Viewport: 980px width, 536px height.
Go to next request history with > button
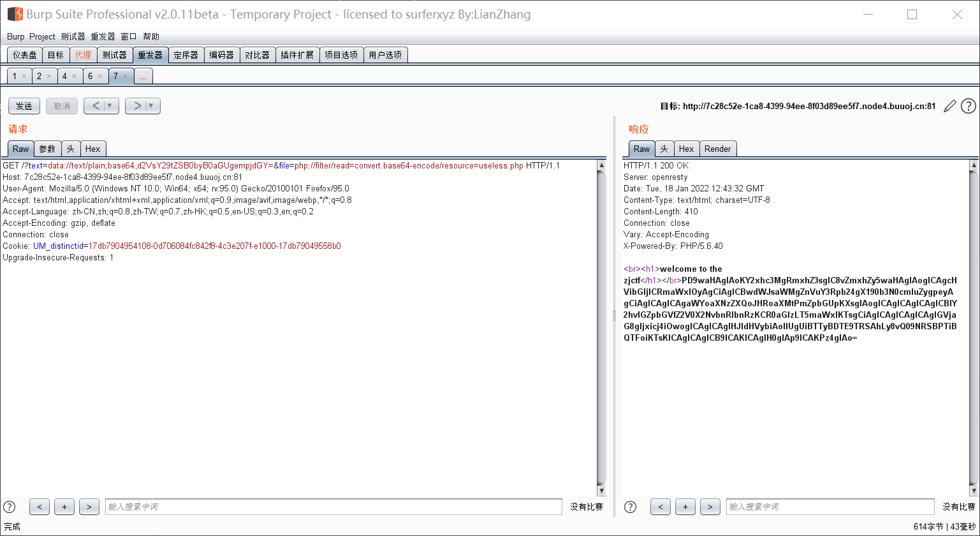(136, 106)
